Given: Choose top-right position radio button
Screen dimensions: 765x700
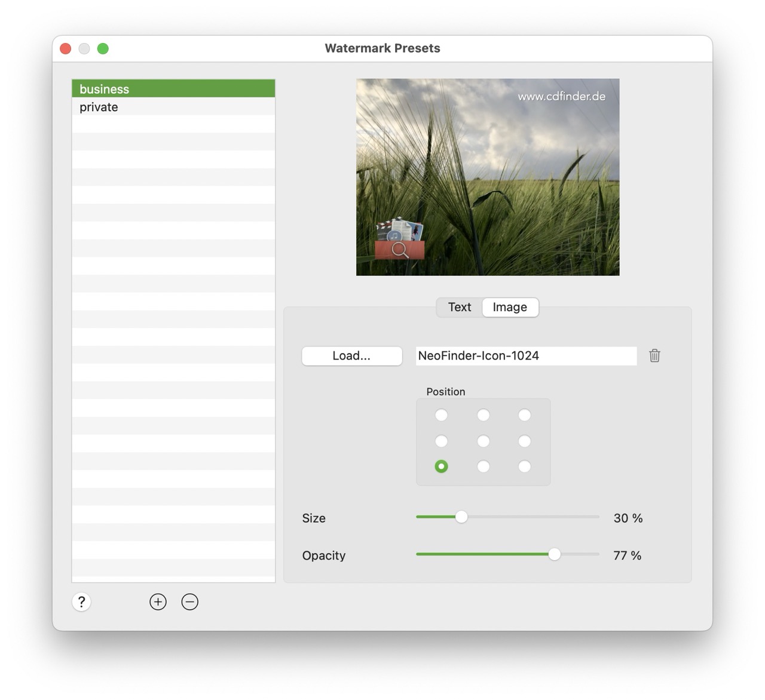Looking at the screenshot, I should [524, 415].
